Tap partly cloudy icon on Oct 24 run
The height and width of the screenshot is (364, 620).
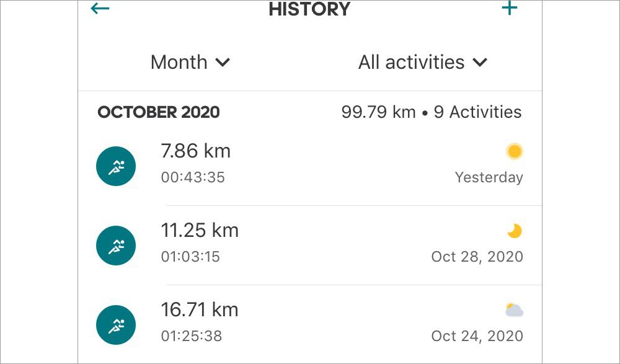(x=515, y=310)
